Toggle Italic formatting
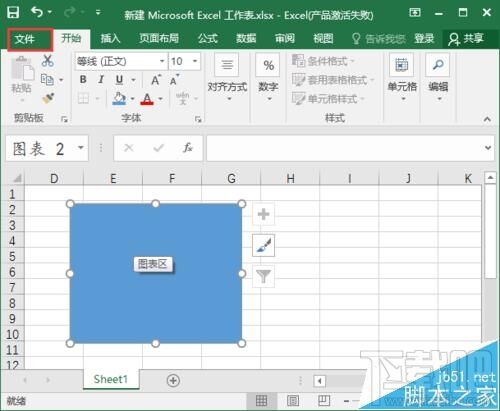Viewport: 500px width, 411px height. (101, 79)
